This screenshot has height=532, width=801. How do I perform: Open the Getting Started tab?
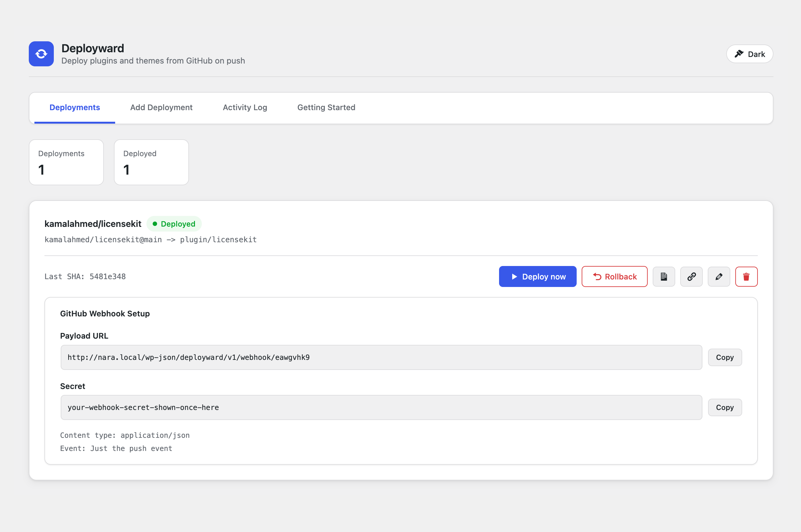click(x=326, y=108)
